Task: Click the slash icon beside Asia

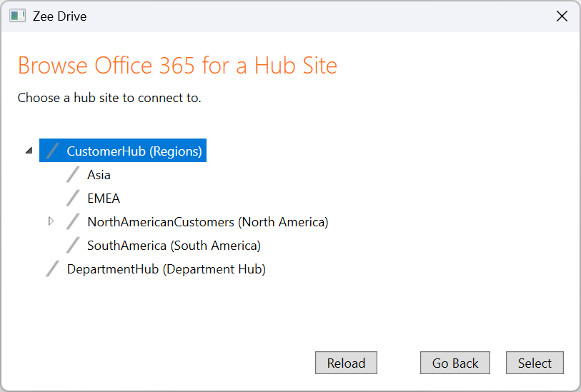Action: coord(73,174)
